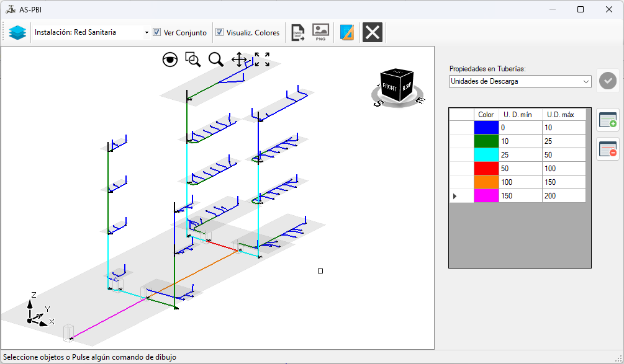This screenshot has height=364, width=624.
Task: Click the gray checkmark apply button
Action: point(608,81)
